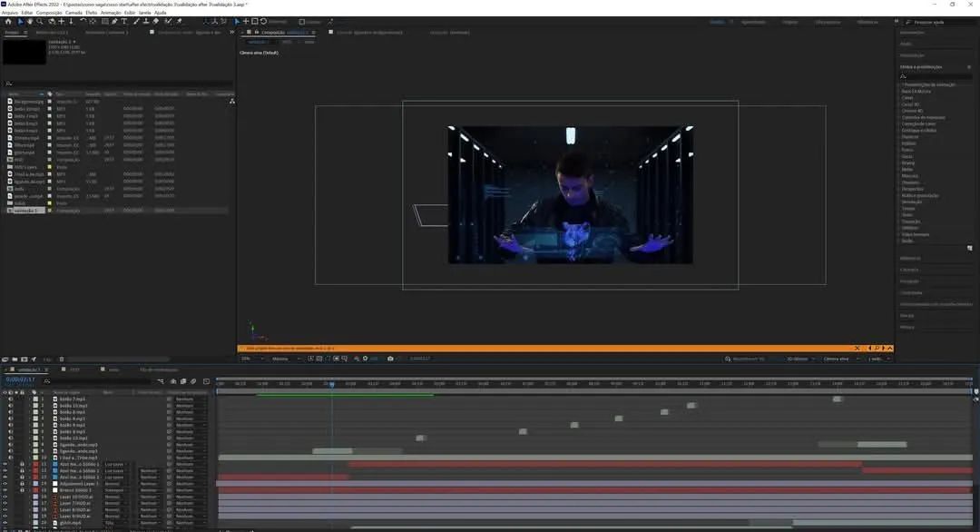
Task: Click the label color of layer 1
Action: tap(35, 399)
